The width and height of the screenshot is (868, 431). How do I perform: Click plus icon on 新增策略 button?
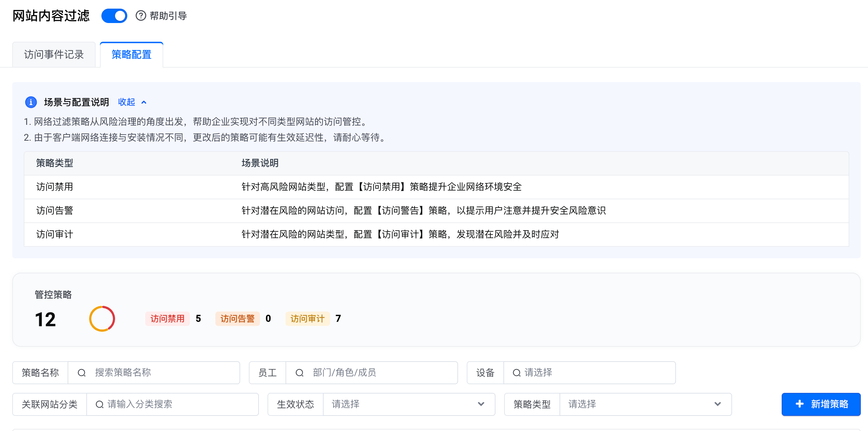[799, 404]
